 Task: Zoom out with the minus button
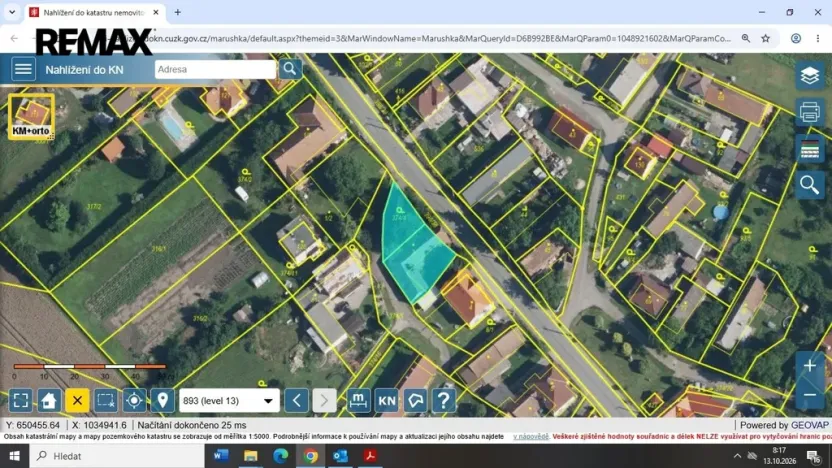click(810, 395)
